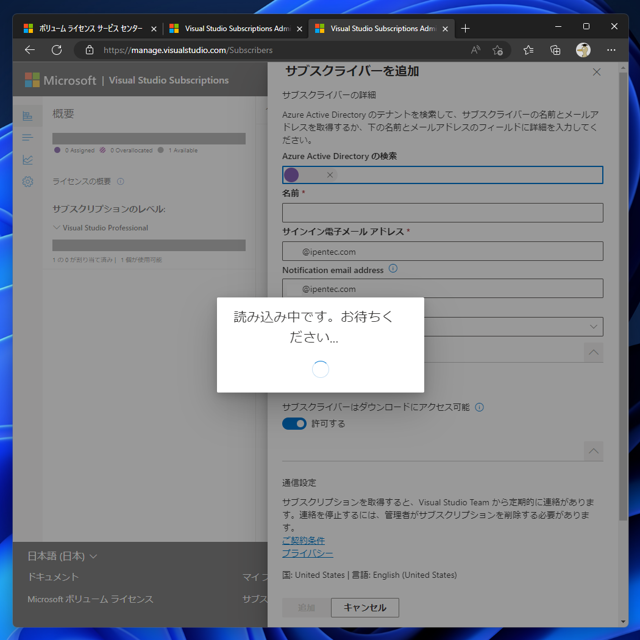Click the 0 Assigned legend item
The width and height of the screenshot is (640, 640).
point(74,150)
